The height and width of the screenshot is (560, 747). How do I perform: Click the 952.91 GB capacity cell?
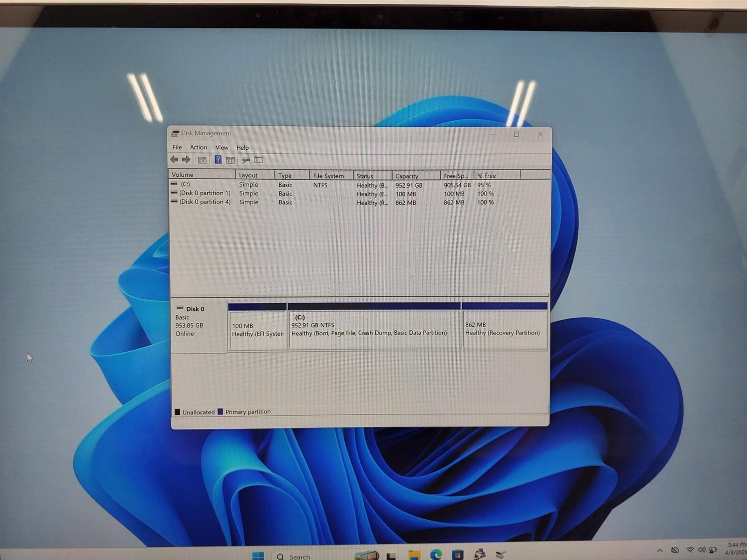click(409, 185)
